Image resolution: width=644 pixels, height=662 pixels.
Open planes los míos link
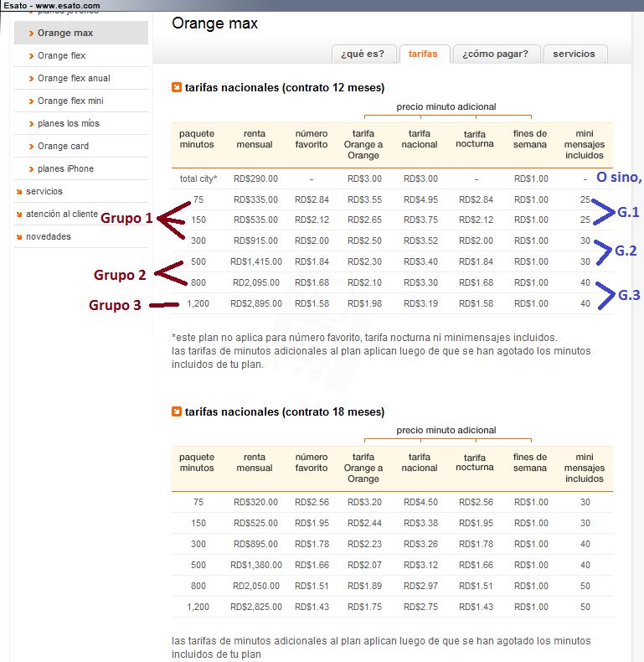pyautogui.click(x=69, y=123)
